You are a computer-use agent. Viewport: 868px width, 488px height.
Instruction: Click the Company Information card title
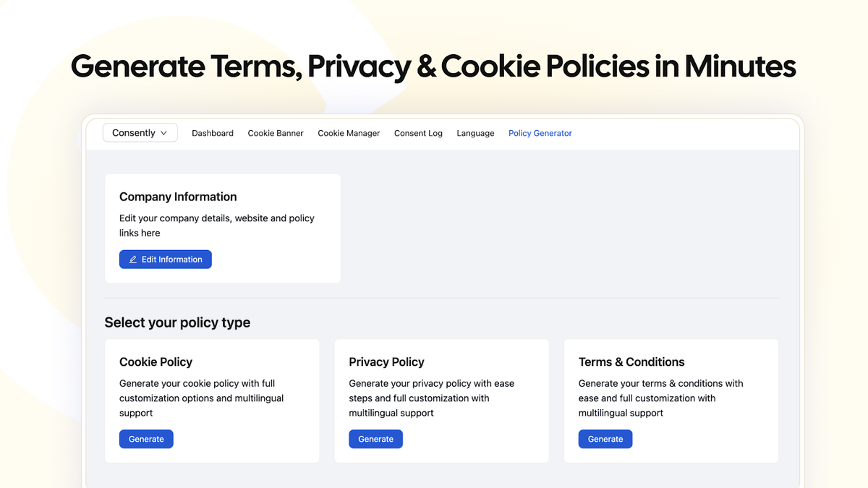(178, 197)
